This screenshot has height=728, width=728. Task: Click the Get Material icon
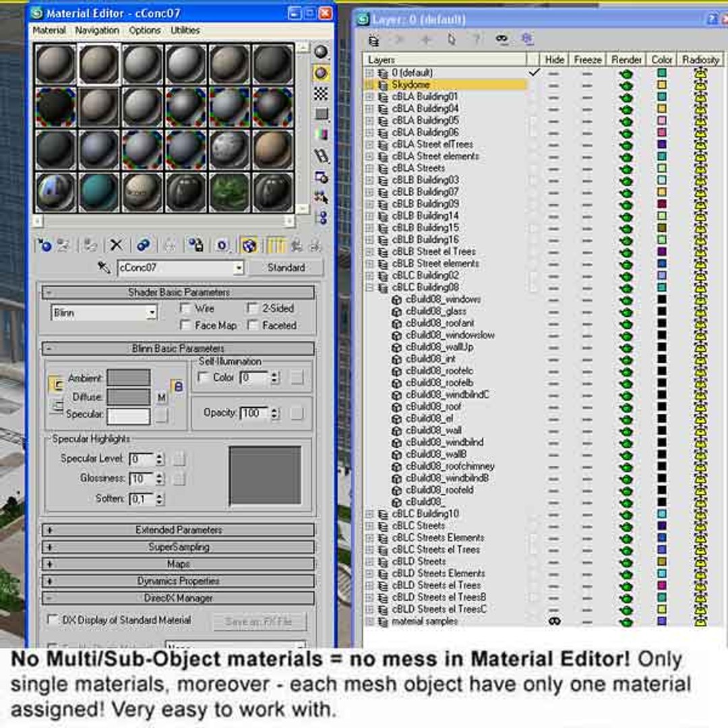45,245
